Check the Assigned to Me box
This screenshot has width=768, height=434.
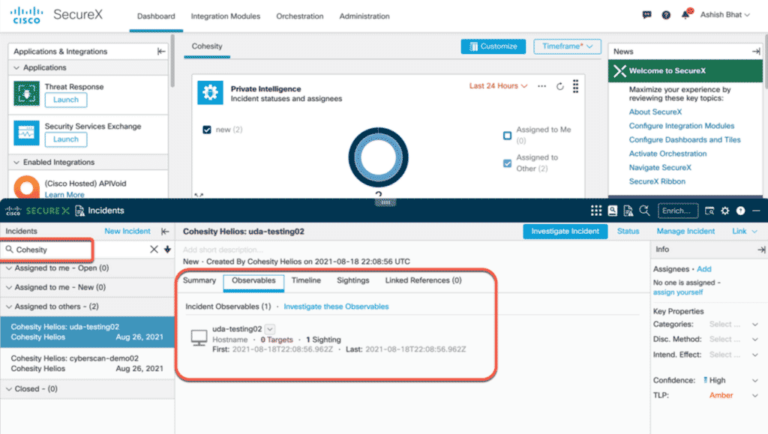coord(508,135)
